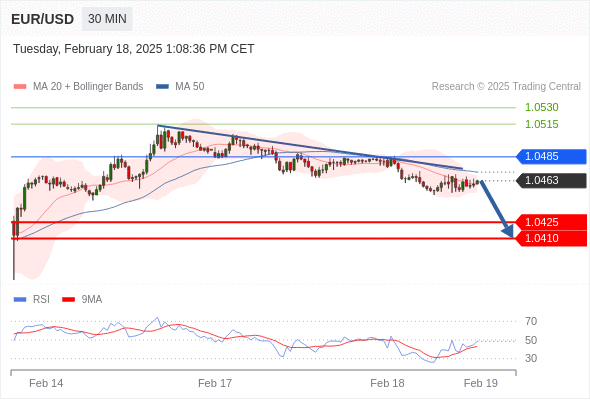
Task: Click the Feb 18 date axis label
Action: pyautogui.click(x=387, y=383)
